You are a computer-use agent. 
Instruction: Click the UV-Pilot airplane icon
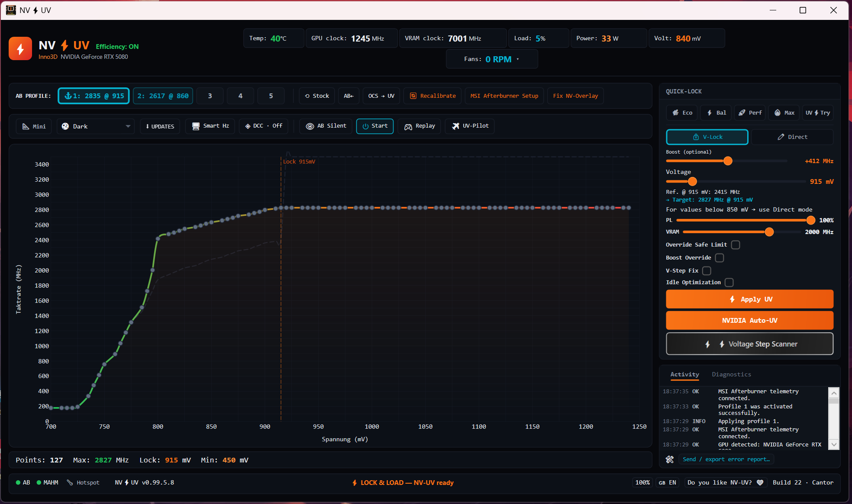tap(455, 126)
